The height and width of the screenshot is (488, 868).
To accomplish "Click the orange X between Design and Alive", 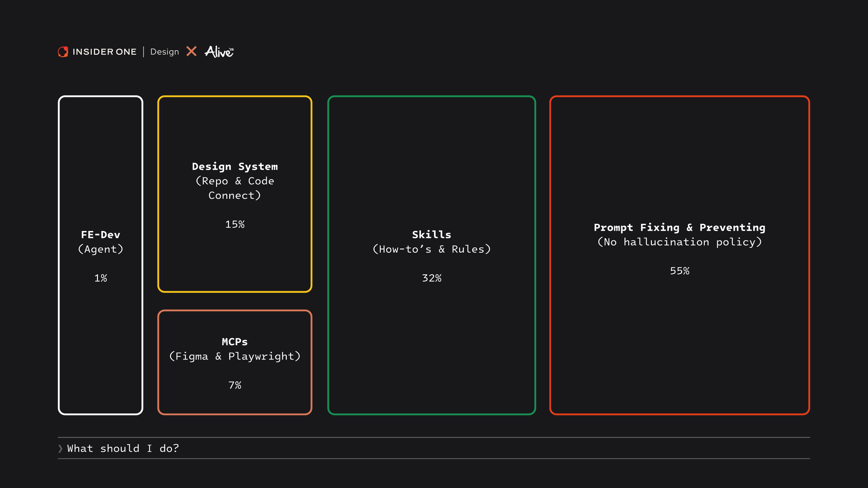I will 191,51.
